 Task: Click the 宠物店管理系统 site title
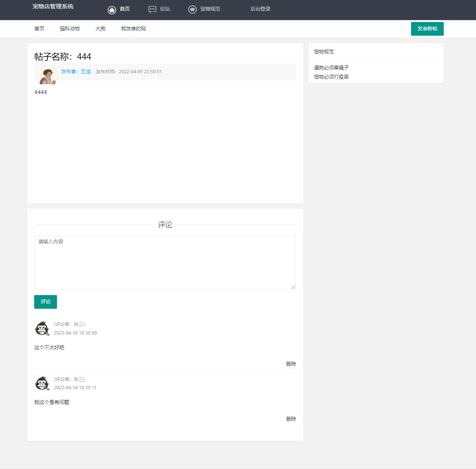[53, 7]
